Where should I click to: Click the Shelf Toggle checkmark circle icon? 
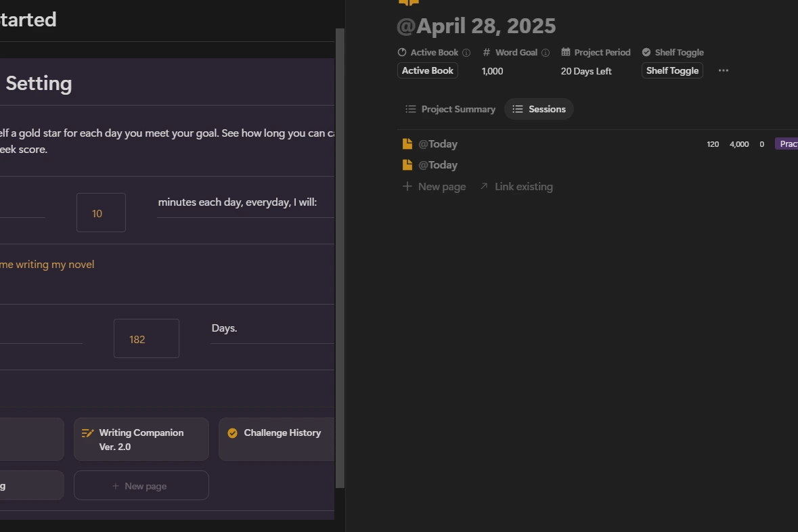pos(646,53)
